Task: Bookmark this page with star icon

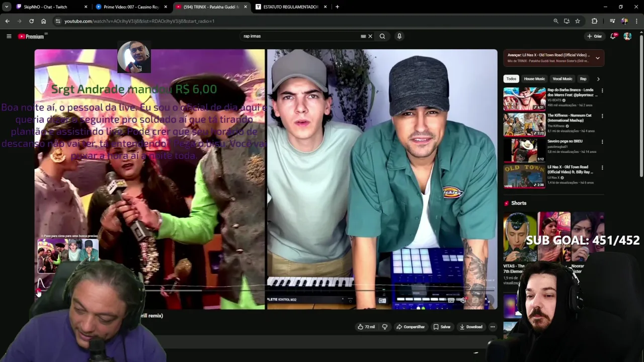Action: (578, 21)
